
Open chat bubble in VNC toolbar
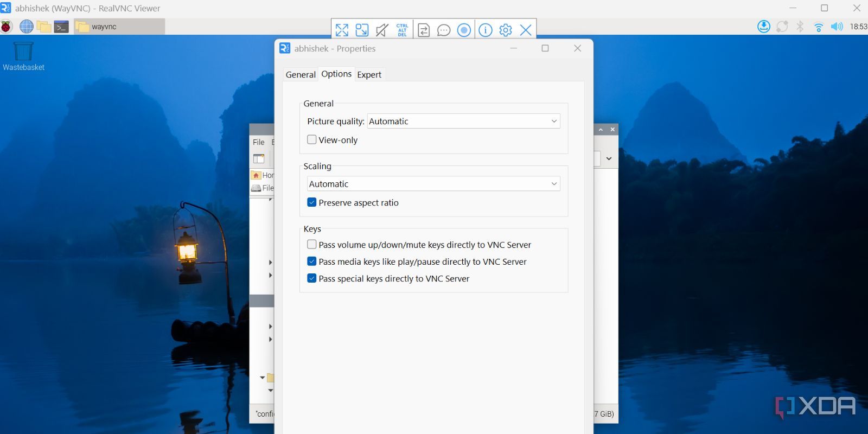pyautogui.click(x=444, y=30)
